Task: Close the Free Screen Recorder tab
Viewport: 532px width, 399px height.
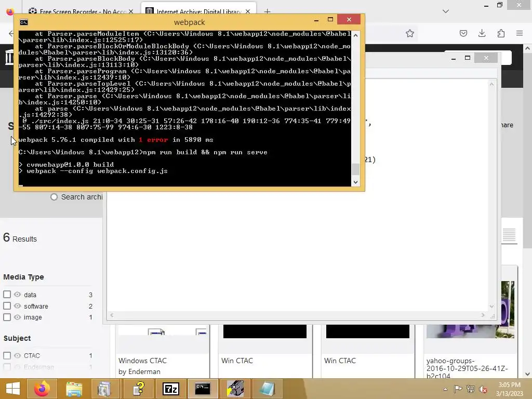Action: (131, 11)
